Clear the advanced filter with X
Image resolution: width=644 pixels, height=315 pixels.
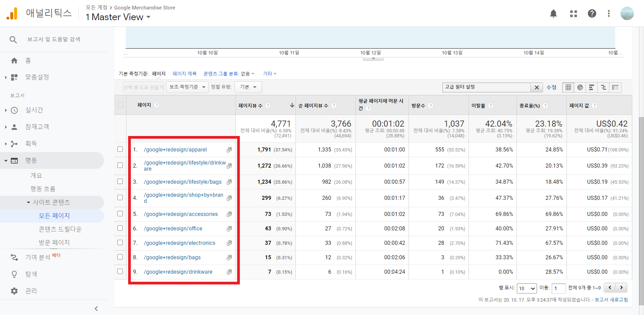pos(537,87)
